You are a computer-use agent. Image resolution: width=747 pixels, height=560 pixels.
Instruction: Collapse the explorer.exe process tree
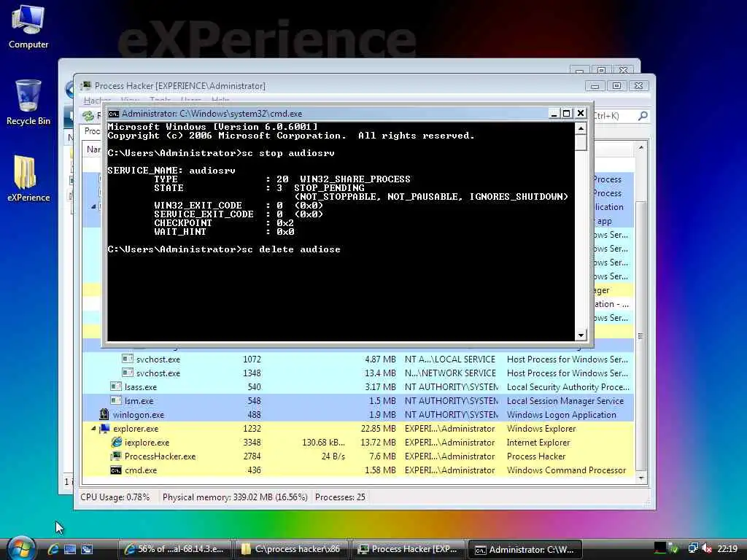93,429
